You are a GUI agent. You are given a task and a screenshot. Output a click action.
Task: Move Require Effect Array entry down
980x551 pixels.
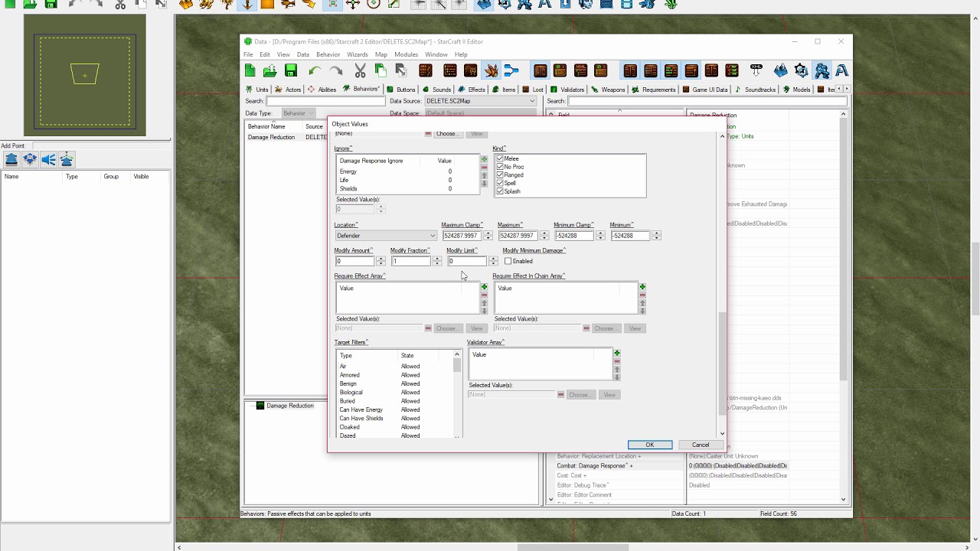[x=484, y=311]
